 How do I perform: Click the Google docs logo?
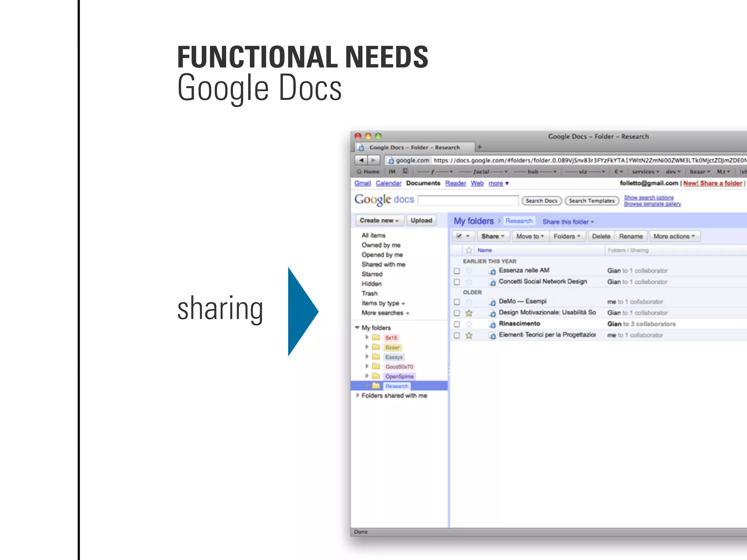coord(384,199)
